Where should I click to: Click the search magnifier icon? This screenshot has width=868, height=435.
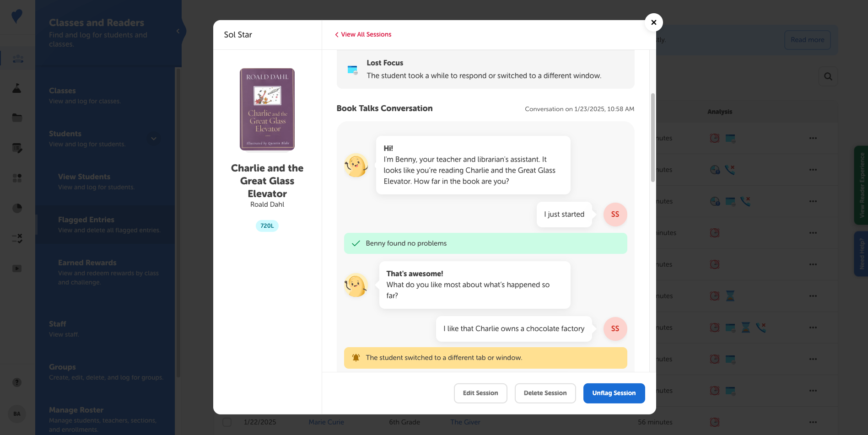pos(828,76)
